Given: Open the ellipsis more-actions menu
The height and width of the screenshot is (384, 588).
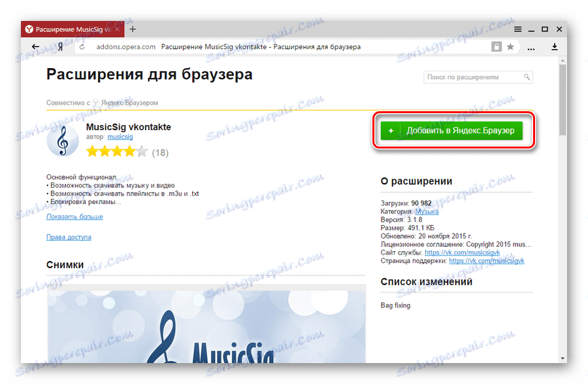Looking at the screenshot, I should point(531,47).
